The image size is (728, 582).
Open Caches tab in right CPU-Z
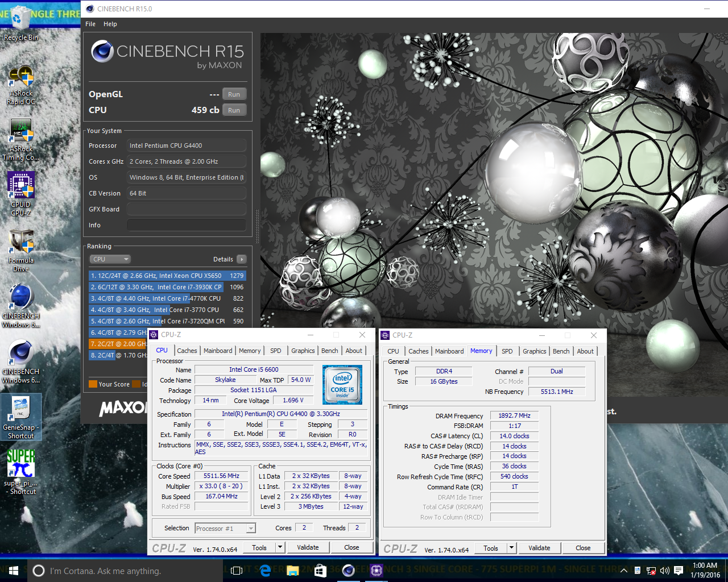pyautogui.click(x=419, y=351)
